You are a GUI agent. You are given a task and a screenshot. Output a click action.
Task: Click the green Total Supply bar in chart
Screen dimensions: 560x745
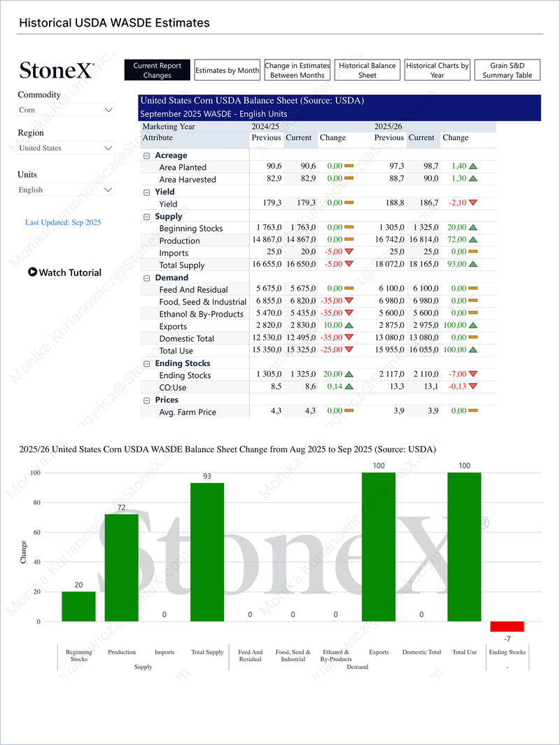tap(207, 552)
